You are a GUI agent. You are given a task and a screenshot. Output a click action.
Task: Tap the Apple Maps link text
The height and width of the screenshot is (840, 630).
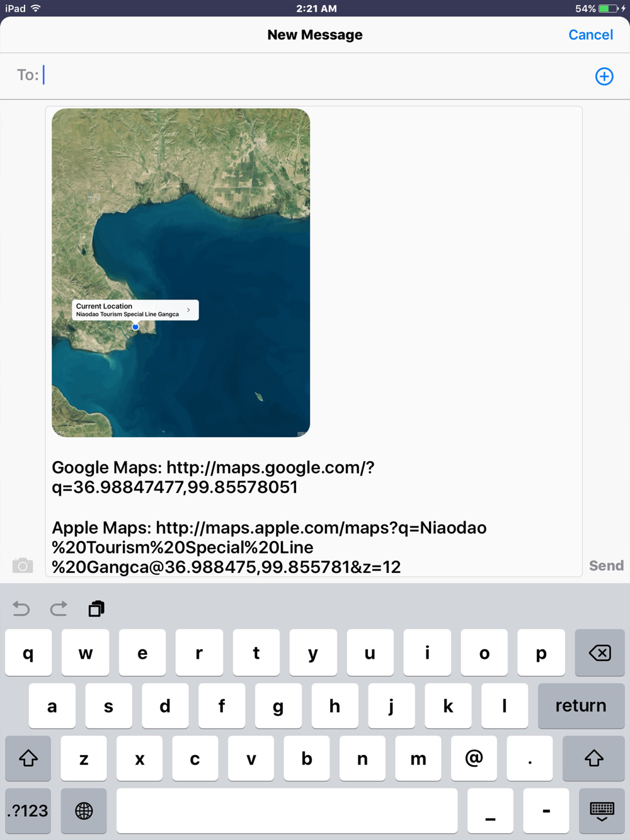tap(269, 547)
